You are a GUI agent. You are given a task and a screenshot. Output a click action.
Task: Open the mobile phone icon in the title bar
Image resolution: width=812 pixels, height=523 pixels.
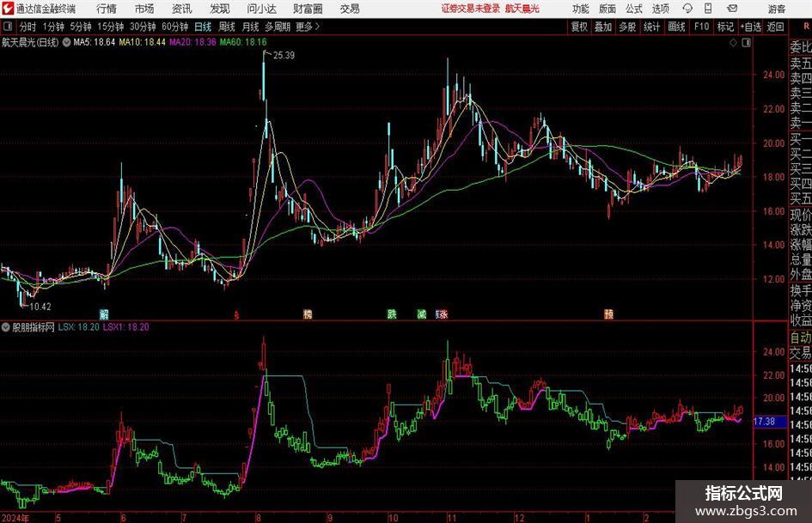click(708, 9)
